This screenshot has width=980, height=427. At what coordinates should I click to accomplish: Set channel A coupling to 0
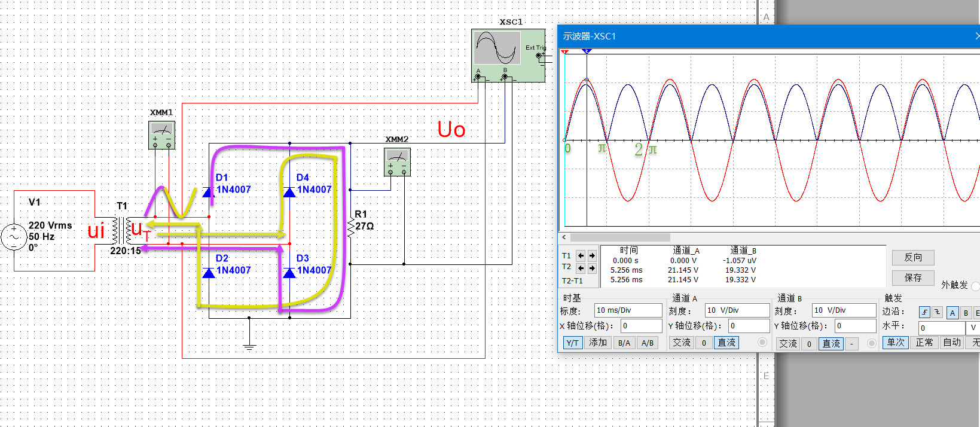click(704, 343)
